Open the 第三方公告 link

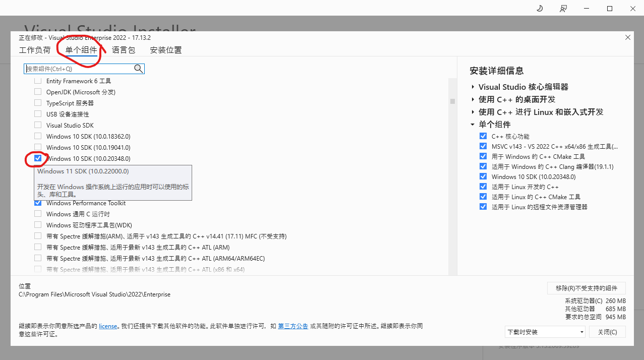coord(293,326)
